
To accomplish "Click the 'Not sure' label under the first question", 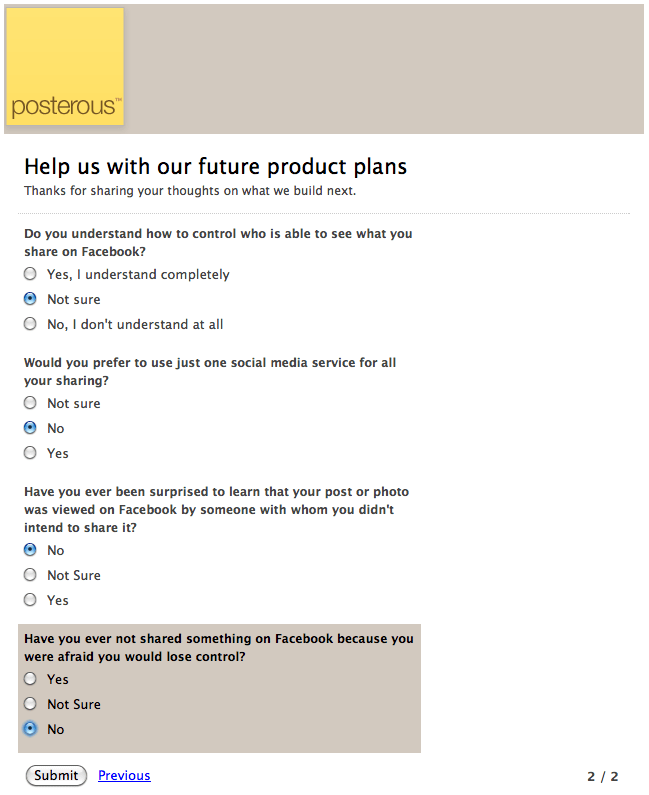I will (74, 299).
